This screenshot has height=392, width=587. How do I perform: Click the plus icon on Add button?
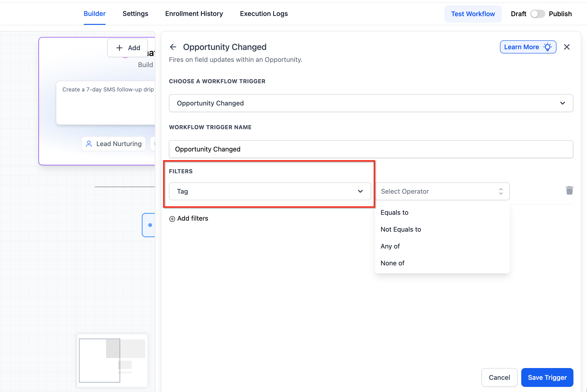(x=119, y=48)
